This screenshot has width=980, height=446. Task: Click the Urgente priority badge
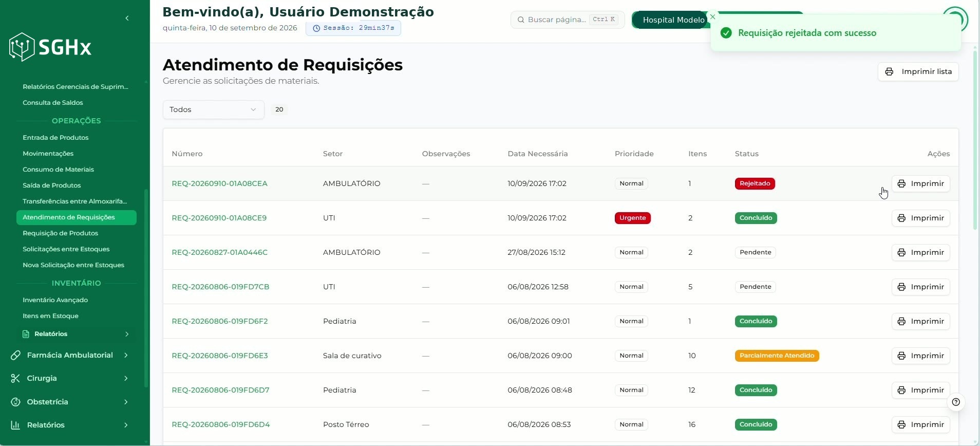point(632,218)
